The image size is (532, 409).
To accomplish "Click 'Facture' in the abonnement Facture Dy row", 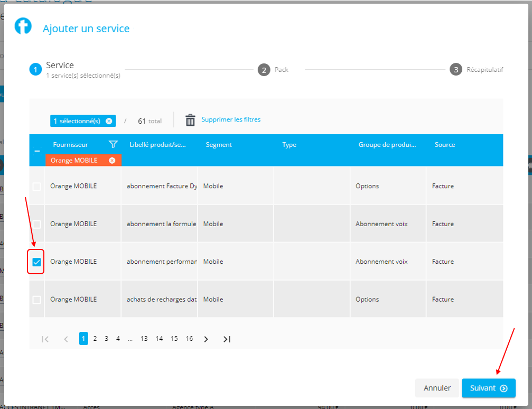I will click(443, 186).
